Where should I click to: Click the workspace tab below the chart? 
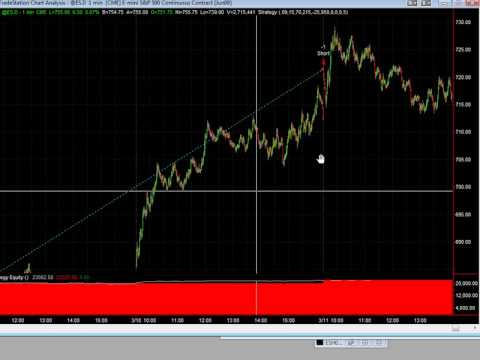click(351, 343)
